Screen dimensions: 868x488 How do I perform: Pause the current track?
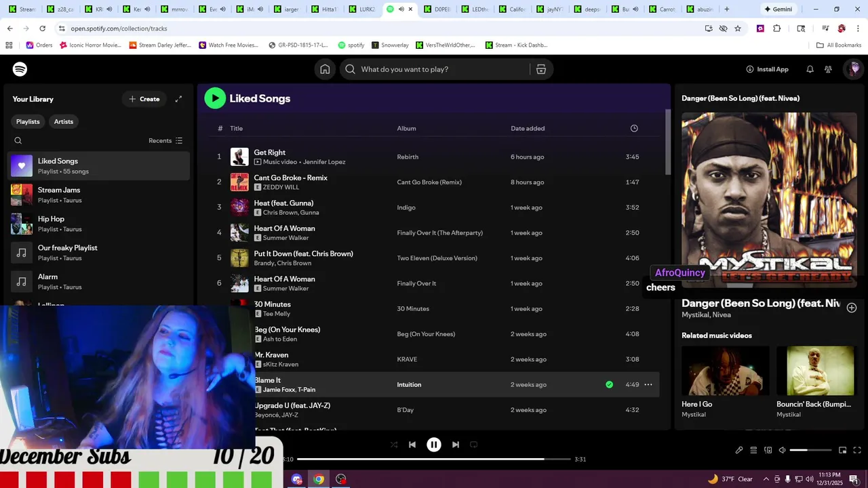click(x=434, y=445)
